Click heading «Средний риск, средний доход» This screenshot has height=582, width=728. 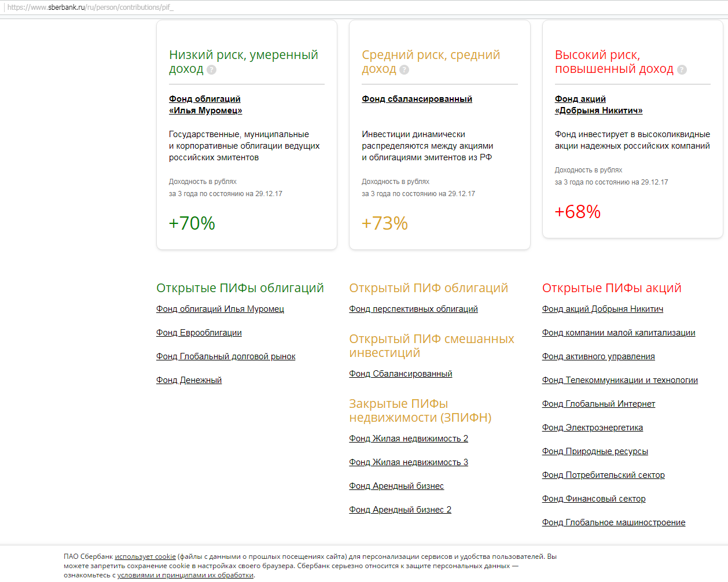(431, 62)
